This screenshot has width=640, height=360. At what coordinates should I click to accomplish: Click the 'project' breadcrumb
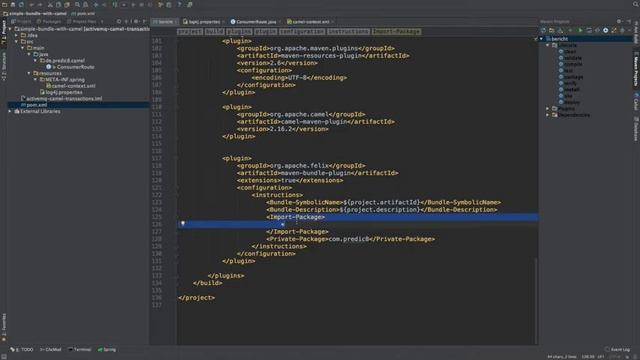pos(190,31)
